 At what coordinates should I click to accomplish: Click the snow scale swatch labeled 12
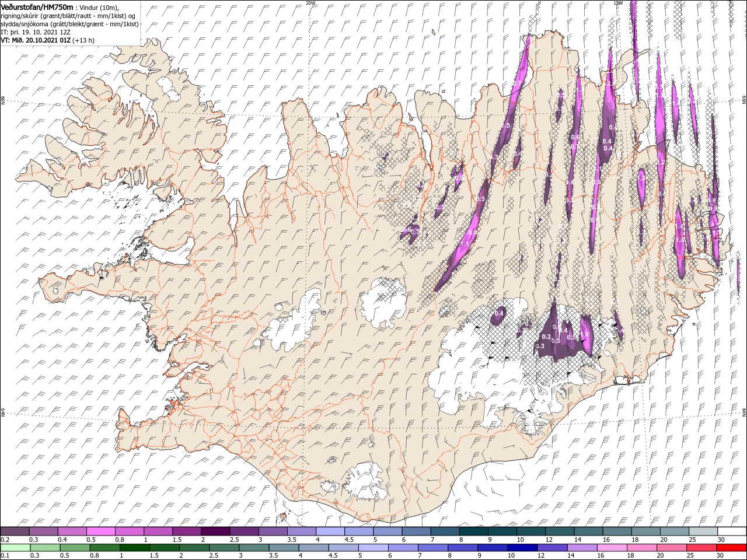tap(560, 531)
